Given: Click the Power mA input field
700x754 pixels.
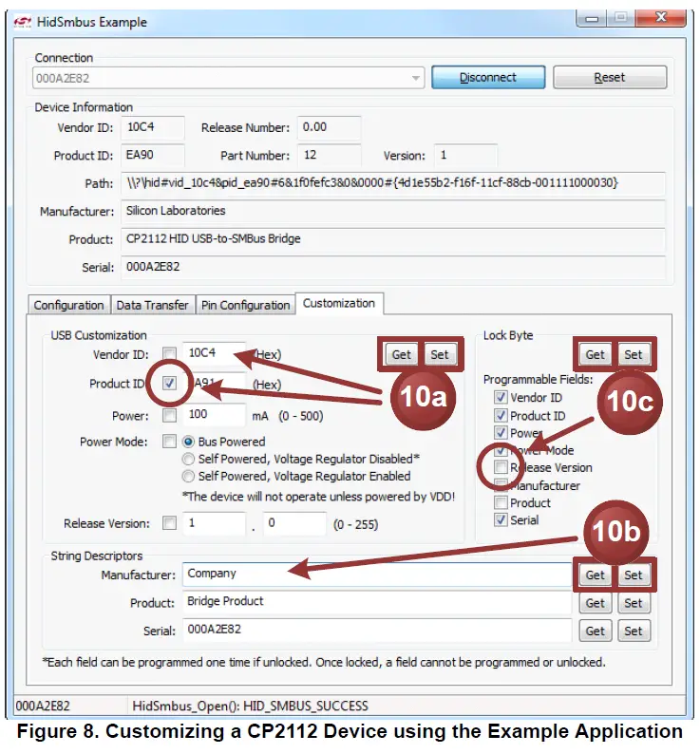Looking at the screenshot, I should (x=214, y=414).
